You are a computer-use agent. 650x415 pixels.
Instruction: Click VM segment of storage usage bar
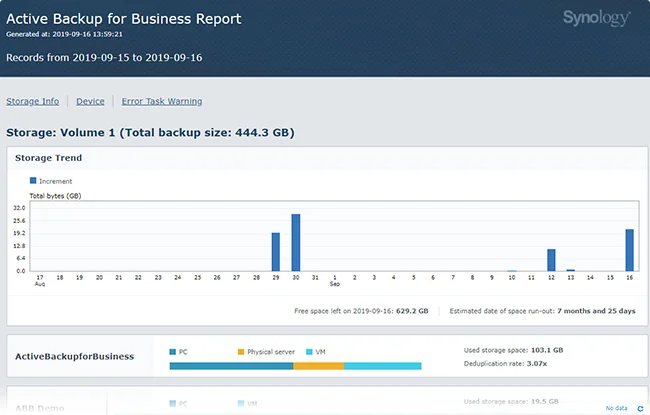[x=382, y=366]
